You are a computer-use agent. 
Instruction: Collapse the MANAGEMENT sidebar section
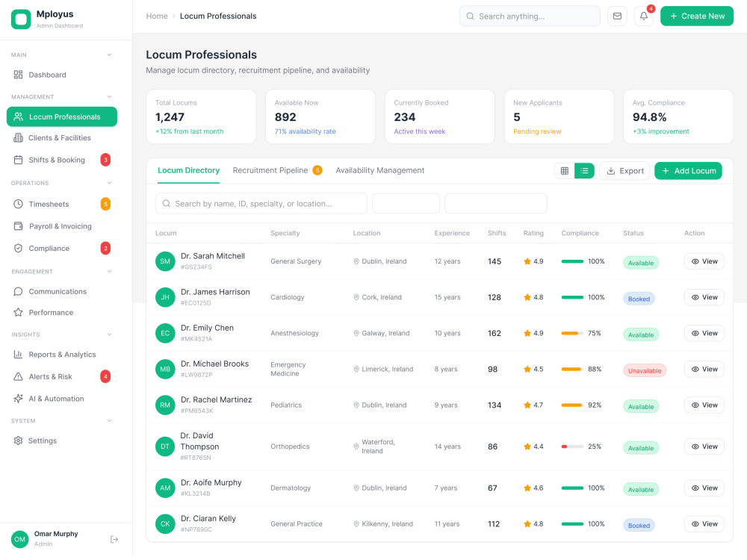[110, 96]
